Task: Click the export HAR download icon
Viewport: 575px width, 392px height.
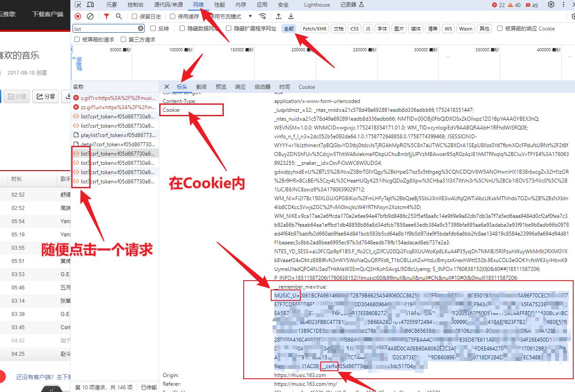Action: point(291,16)
